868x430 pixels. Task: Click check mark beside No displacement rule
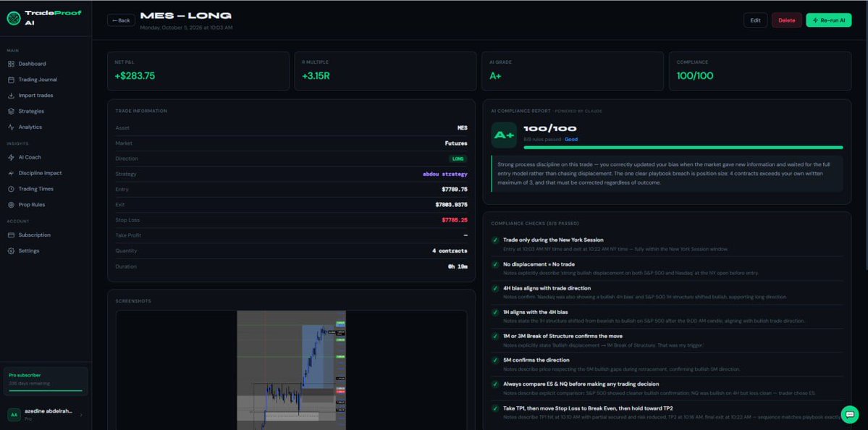495,264
